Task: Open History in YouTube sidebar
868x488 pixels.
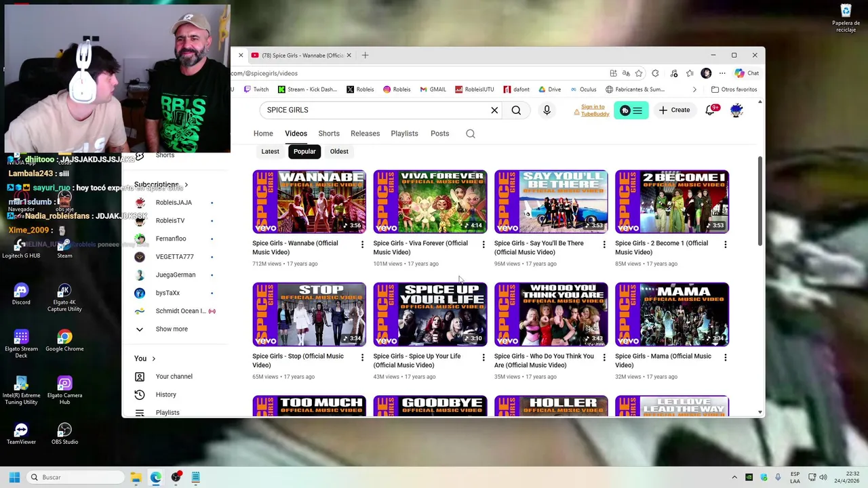Action: coord(165,394)
